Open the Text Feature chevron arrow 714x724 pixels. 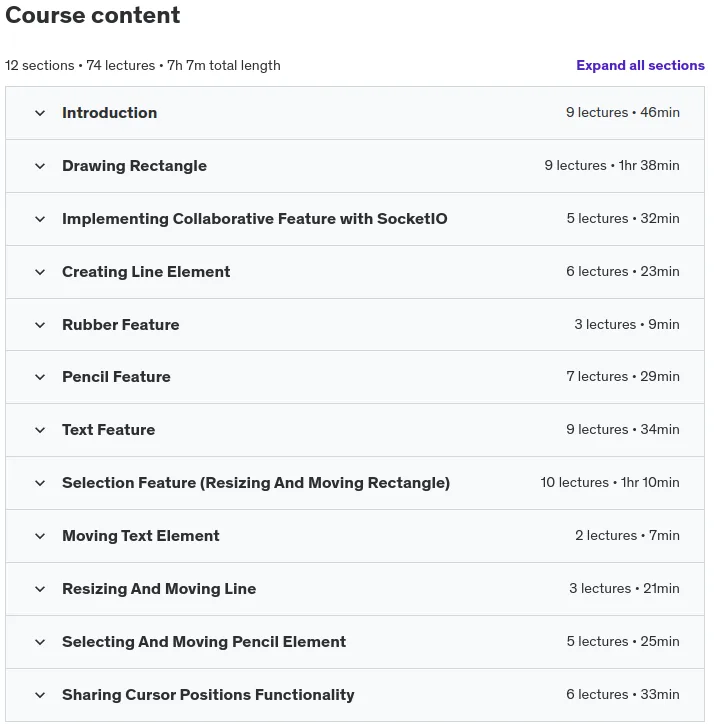(40, 430)
